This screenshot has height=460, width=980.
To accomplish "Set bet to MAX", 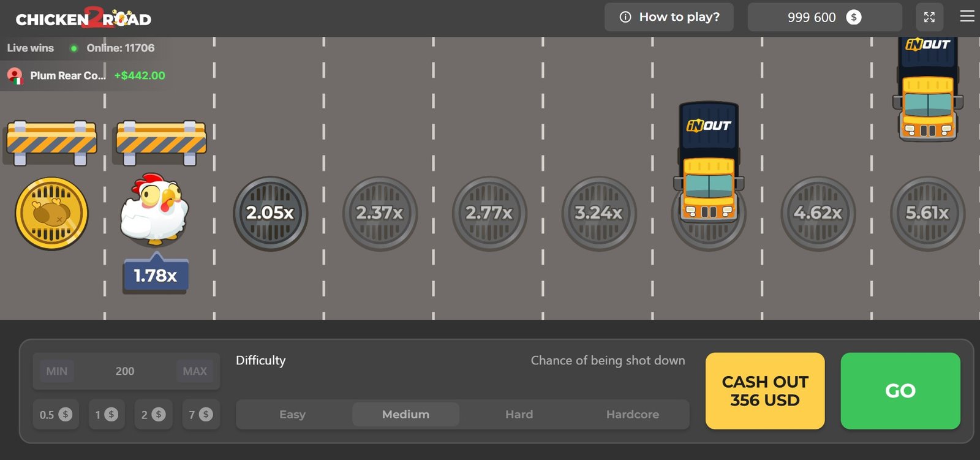I will [x=195, y=371].
